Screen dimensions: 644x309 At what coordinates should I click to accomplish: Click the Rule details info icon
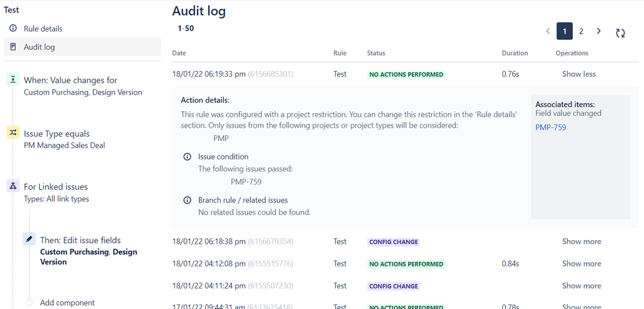pos(13,28)
